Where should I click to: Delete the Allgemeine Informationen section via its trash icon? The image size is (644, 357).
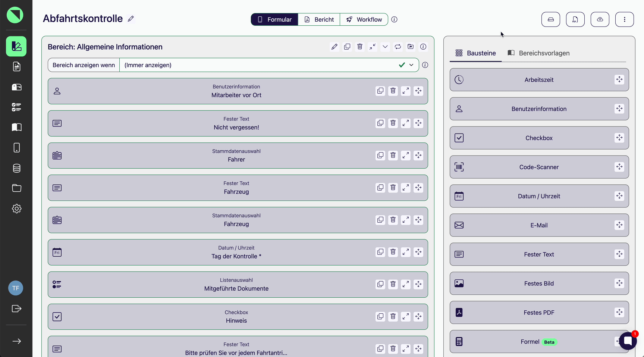360,47
